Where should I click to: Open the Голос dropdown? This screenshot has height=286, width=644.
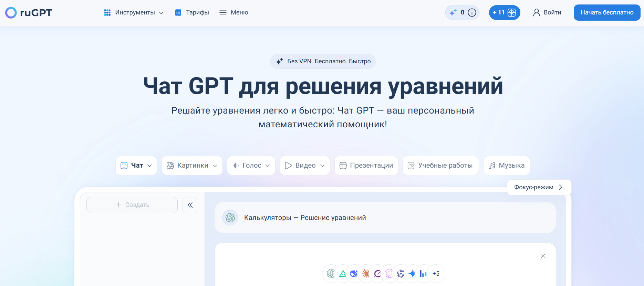pos(251,166)
